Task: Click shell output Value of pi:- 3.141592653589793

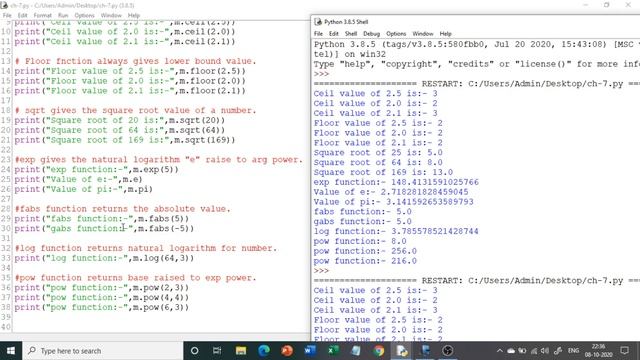Action: coord(393,202)
